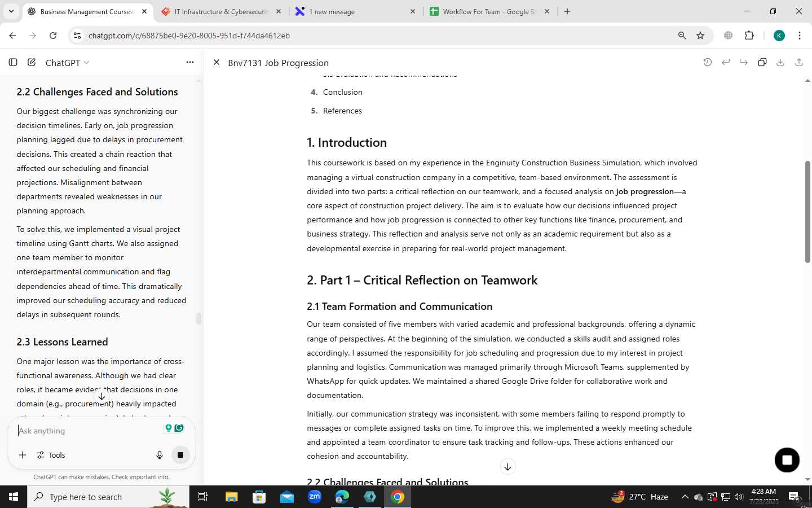
Task: Open the weather widget showing 27°C Haze
Action: pos(641,497)
